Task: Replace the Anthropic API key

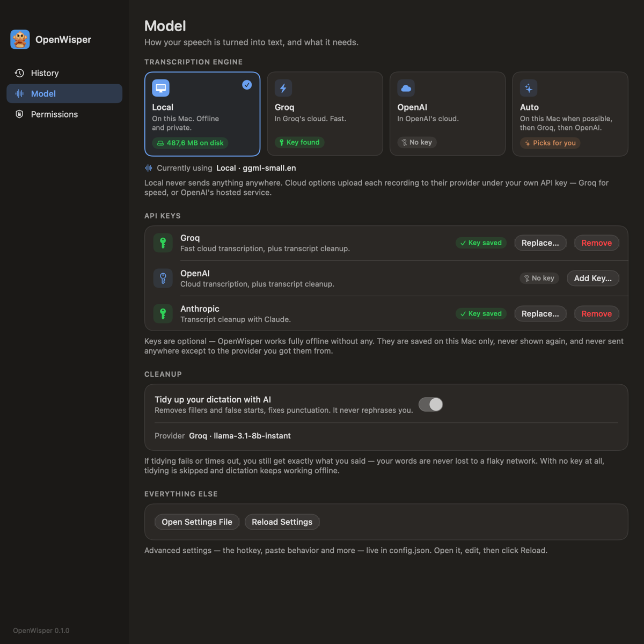Action: [540, 314]
